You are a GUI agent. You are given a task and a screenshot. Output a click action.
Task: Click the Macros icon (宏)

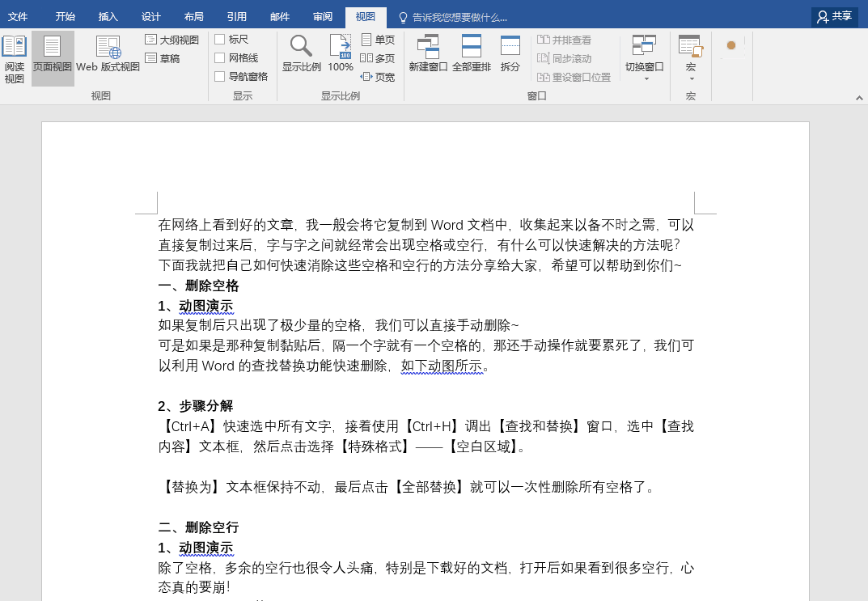tap(690, 45)
